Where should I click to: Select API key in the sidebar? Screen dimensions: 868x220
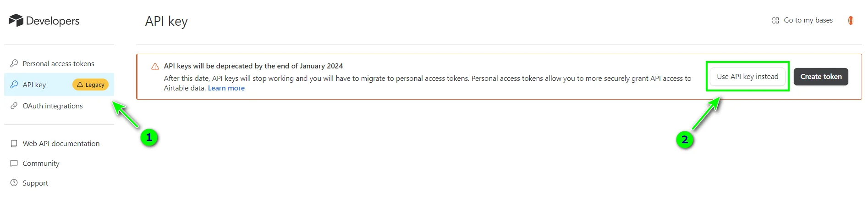[34, 85]
